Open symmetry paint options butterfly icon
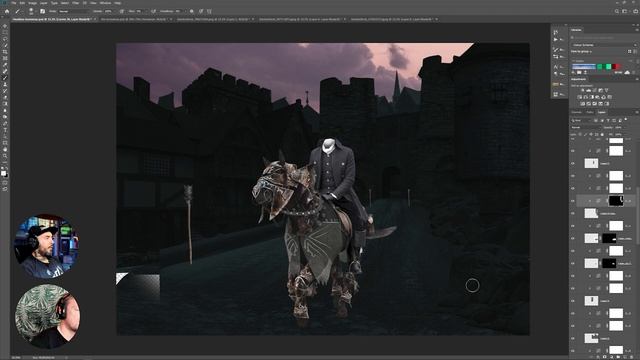This screenshot has width=640, height=360. 209,11
